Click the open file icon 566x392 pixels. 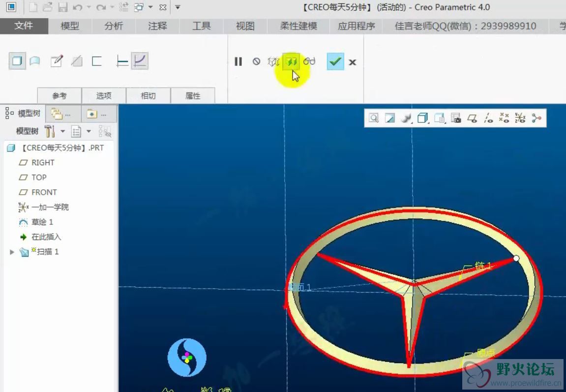(x=48, y=7)
